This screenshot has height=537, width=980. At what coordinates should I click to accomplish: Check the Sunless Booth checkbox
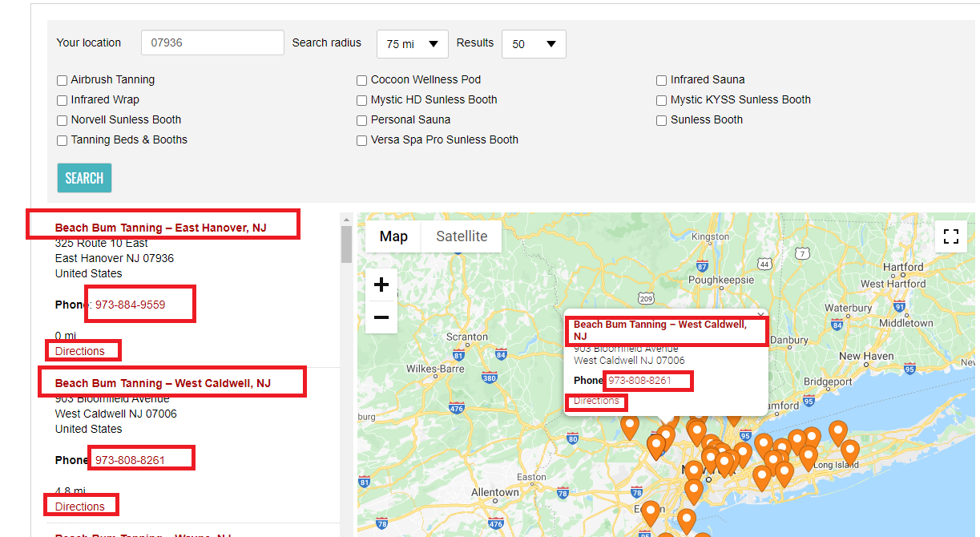coord(662,120)
